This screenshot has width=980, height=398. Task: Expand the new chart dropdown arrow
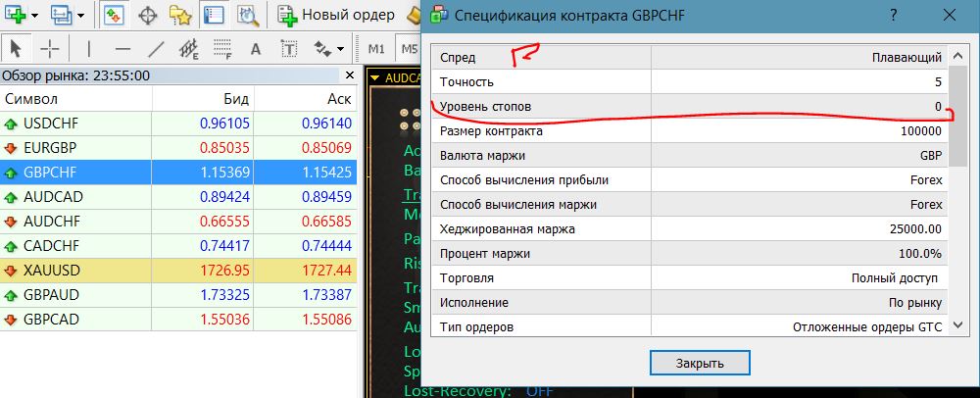[x=34, y=15]
